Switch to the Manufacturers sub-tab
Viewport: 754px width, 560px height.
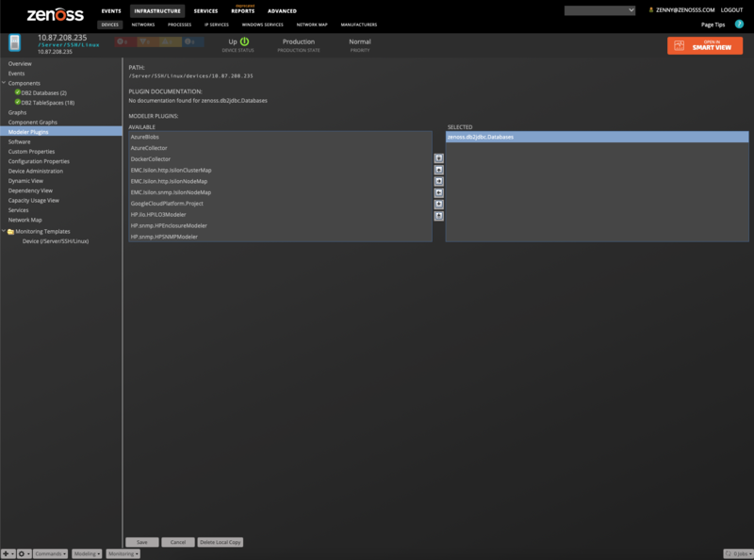[359, 25]
